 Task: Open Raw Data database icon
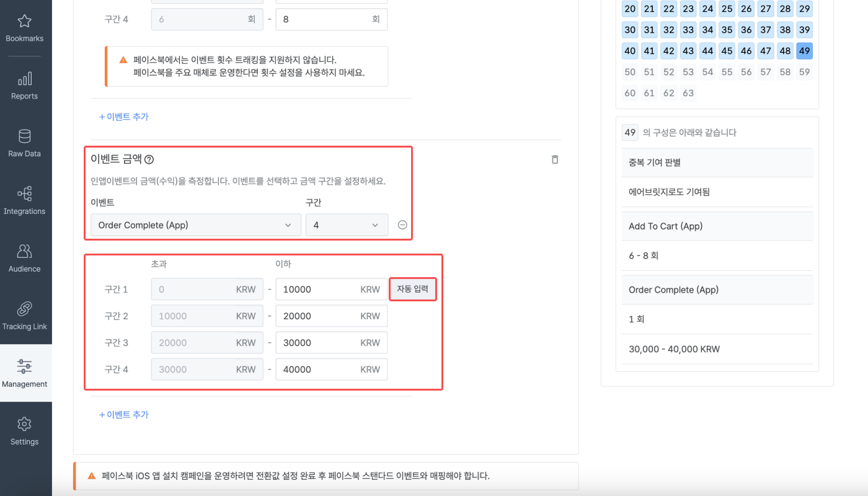coord(25,136)
